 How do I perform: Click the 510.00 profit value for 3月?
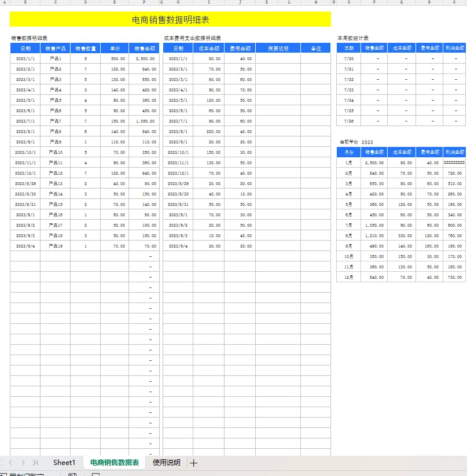(x=454, y=184)
